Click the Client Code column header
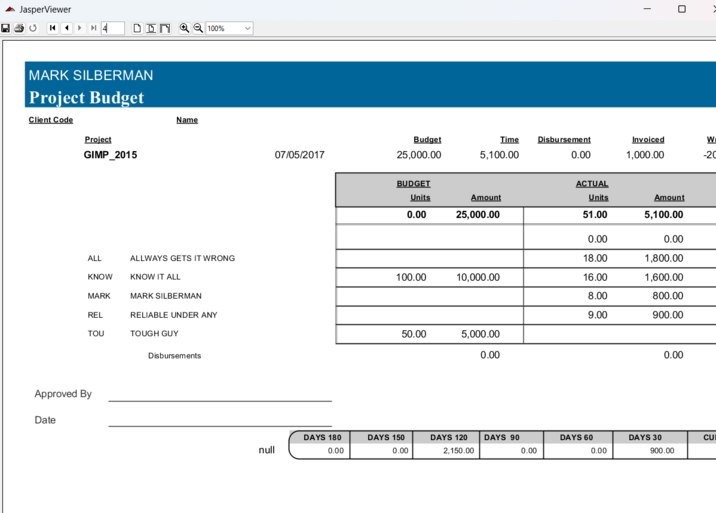716x513 pixels. 51,120
